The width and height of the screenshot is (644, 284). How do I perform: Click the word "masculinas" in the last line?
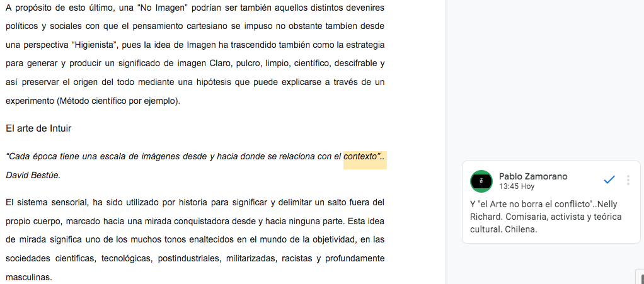(27, 277)
